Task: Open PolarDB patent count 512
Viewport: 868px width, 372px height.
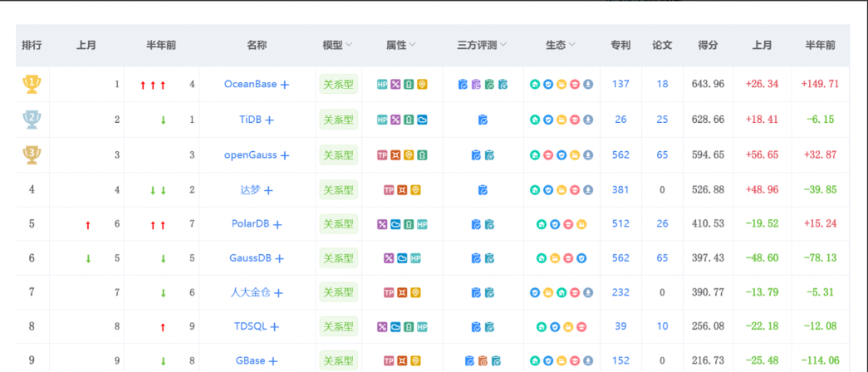Action: [x=620, y=224]
